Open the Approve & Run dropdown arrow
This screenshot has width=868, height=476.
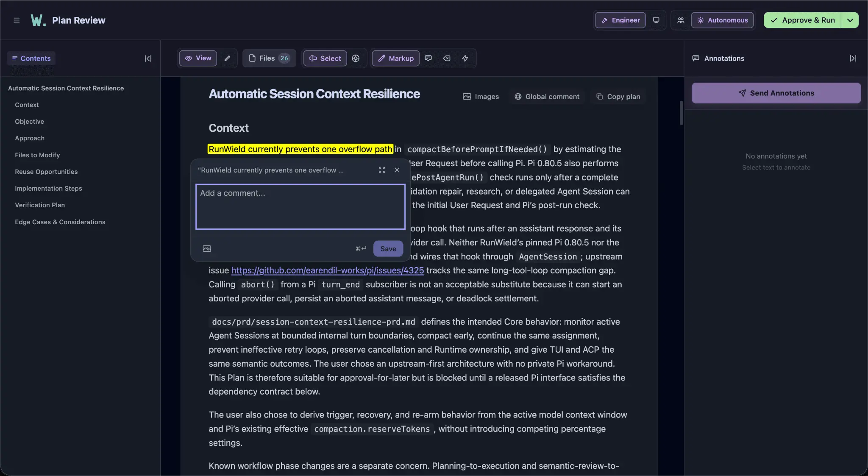tap(850, 20)
